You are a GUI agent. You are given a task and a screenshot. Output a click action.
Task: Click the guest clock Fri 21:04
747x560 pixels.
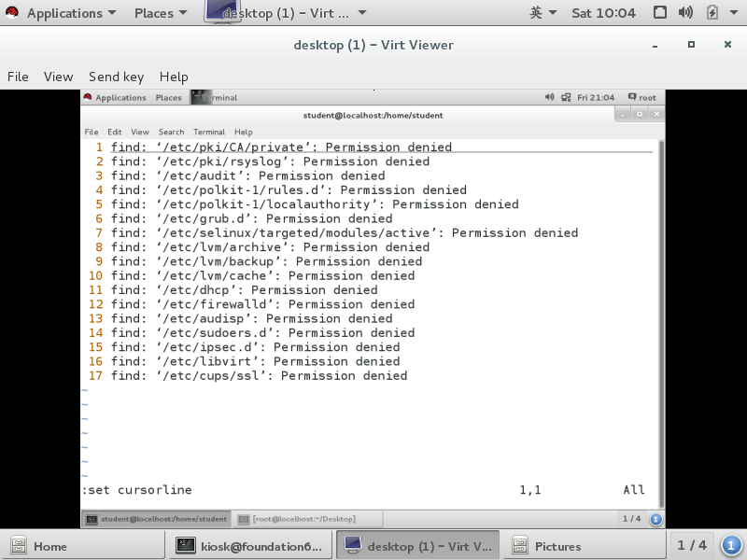coord(596,98)
